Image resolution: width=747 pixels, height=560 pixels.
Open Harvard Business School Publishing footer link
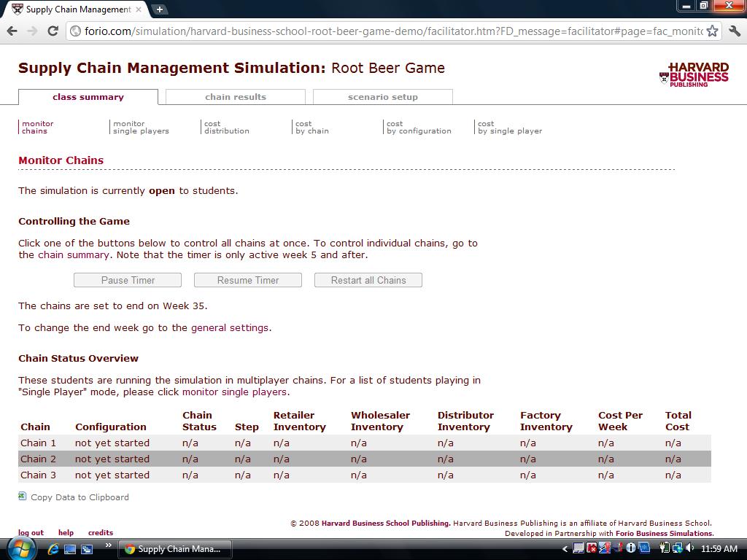[x=386, y=523]
